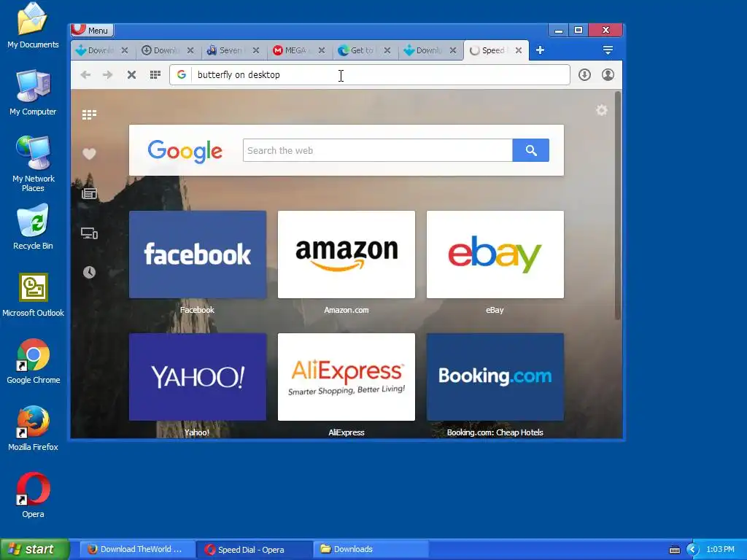Open the News icon in sidebar
This screenshot has height=560, width=747.
89,193
